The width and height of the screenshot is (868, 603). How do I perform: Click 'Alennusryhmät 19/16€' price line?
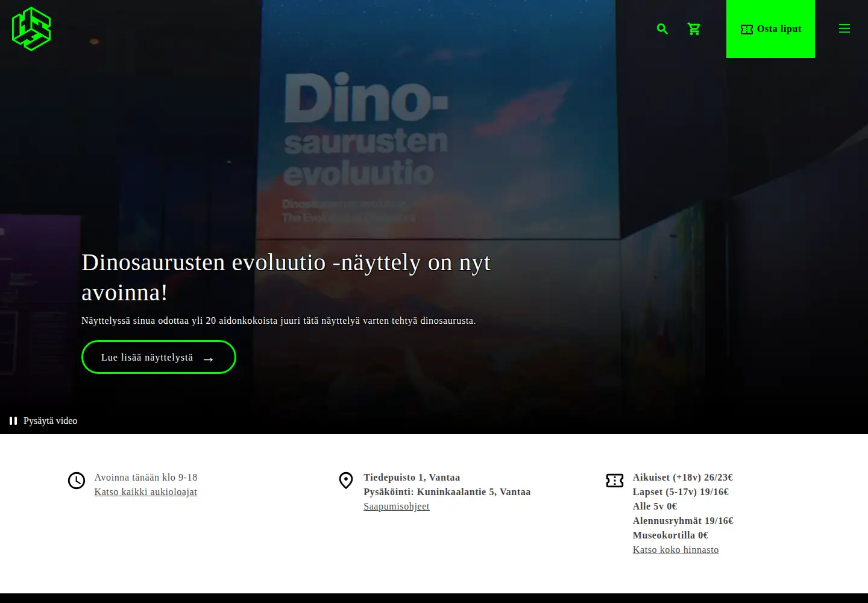point(683,521)
